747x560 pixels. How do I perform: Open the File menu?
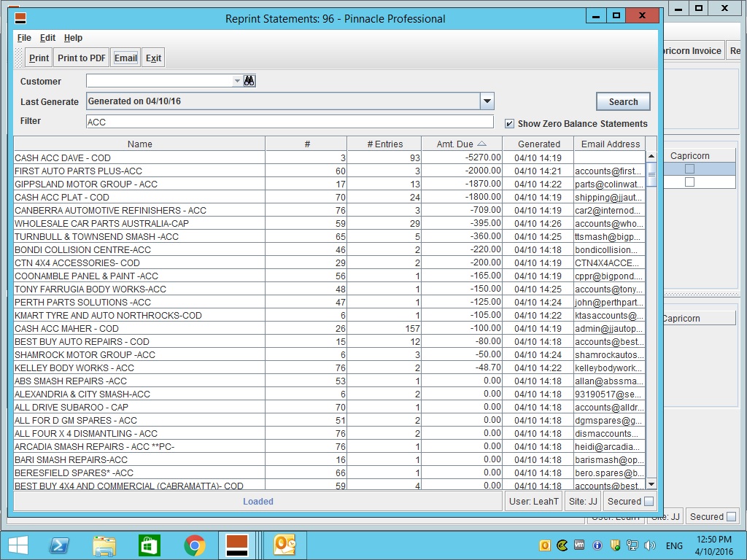[x=24, y=38]
